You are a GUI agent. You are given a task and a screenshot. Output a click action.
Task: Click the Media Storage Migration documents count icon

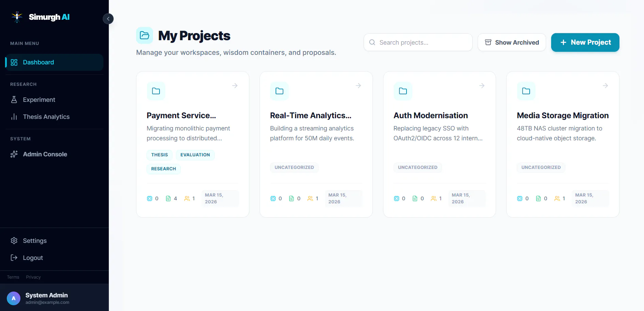(x=539, y=199)
